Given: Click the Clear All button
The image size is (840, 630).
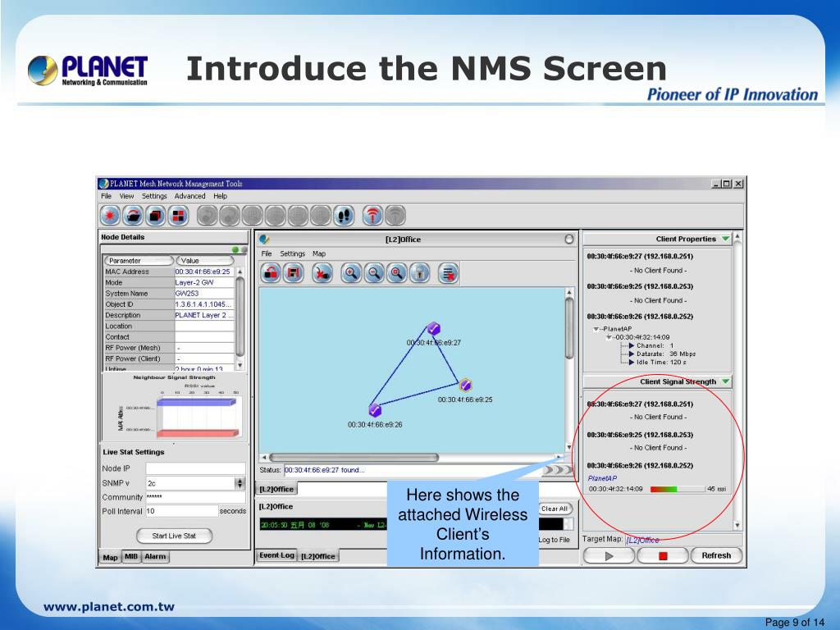Looking at the screenshot, I should pyautogui.click(x=554, y=509).
